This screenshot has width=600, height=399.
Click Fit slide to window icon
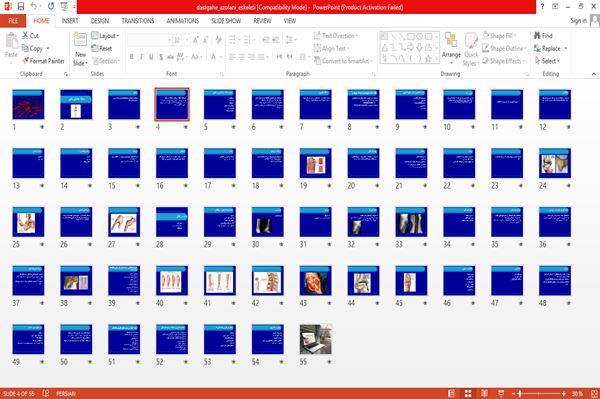594,393
